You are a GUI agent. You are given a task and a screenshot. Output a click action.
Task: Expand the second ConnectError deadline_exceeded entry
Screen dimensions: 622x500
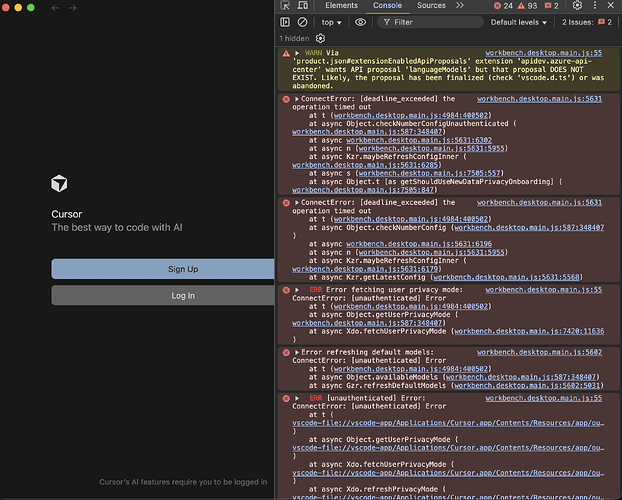pos(296,202)
